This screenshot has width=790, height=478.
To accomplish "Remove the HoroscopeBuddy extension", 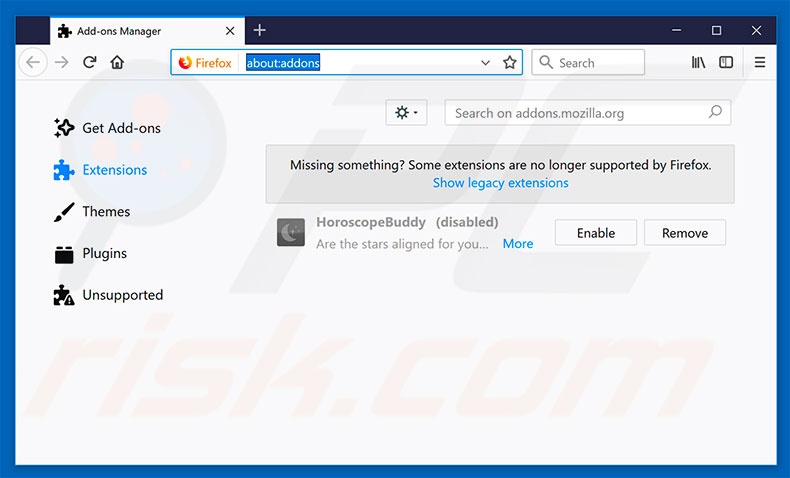I will pyautogui.click(x=684, y=233).
